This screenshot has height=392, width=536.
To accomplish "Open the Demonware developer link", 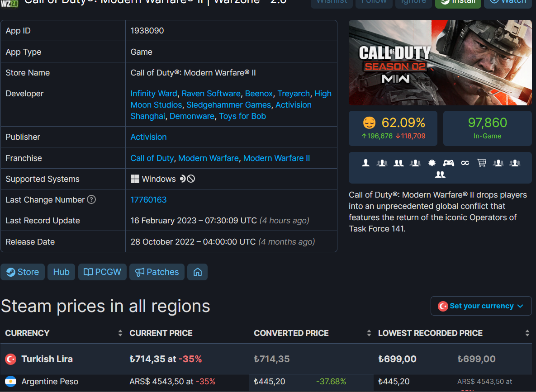I will pyautogui.click(x=192, y=116).
